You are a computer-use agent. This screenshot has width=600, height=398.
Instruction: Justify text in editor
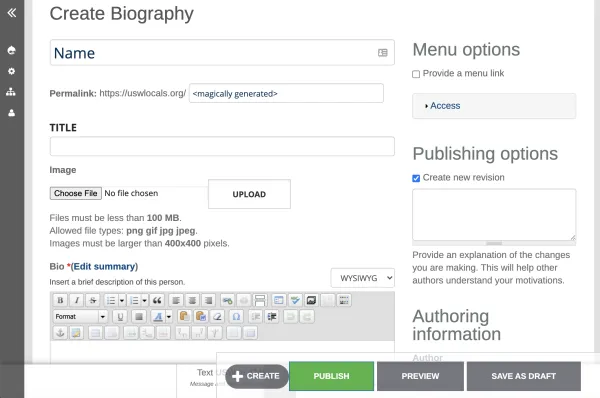coord(139,316)
